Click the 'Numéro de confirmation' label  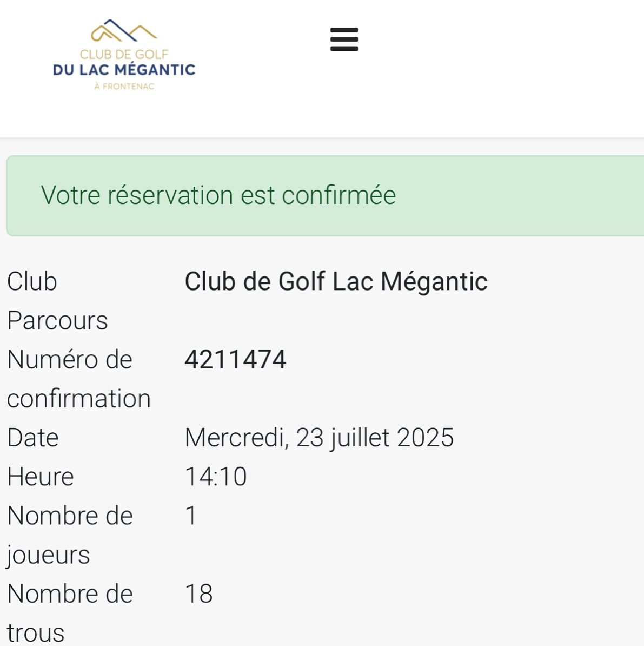78,379
